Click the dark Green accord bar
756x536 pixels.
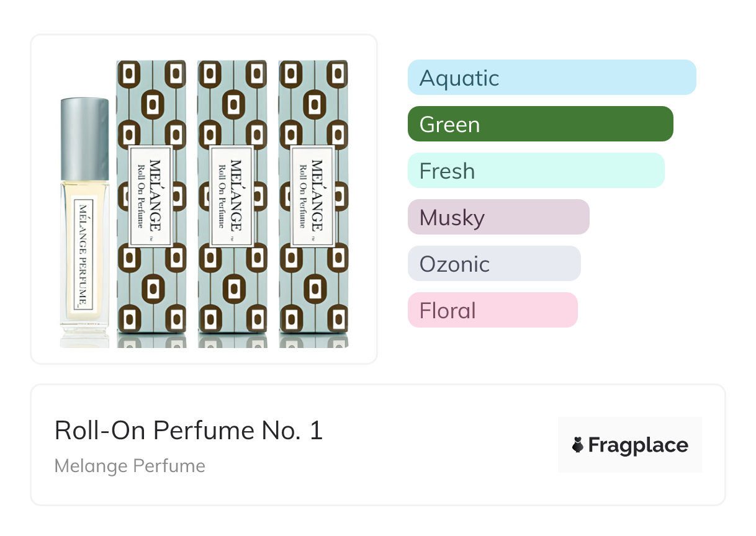(540, 124)
